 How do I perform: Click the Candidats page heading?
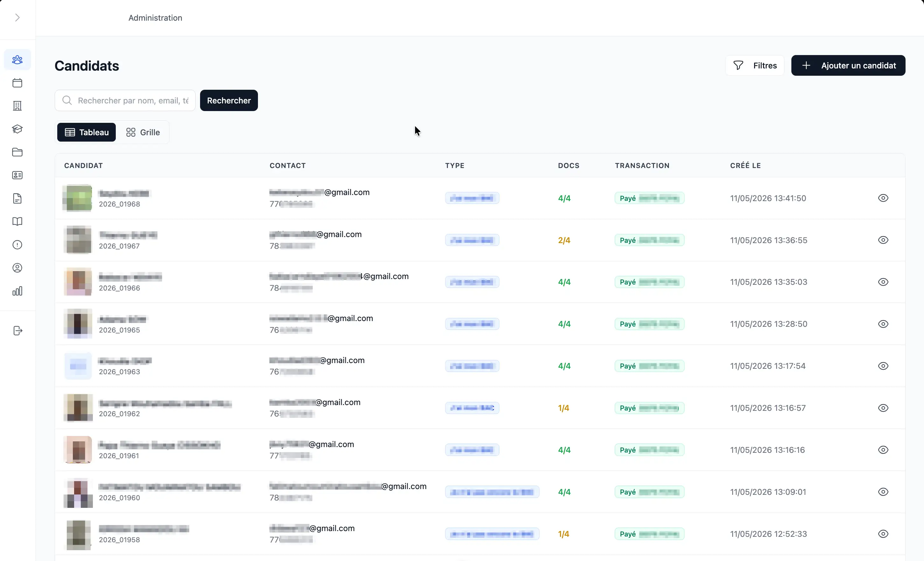87,66
